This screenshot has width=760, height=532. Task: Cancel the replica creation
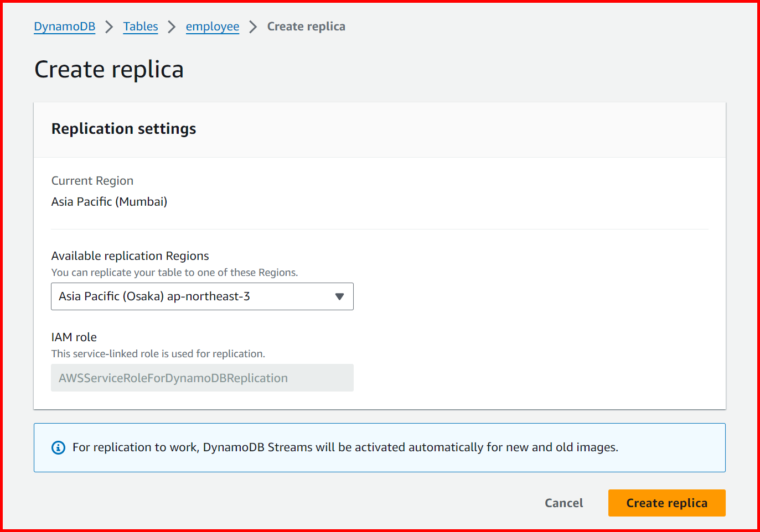click(x=563, y=503)
